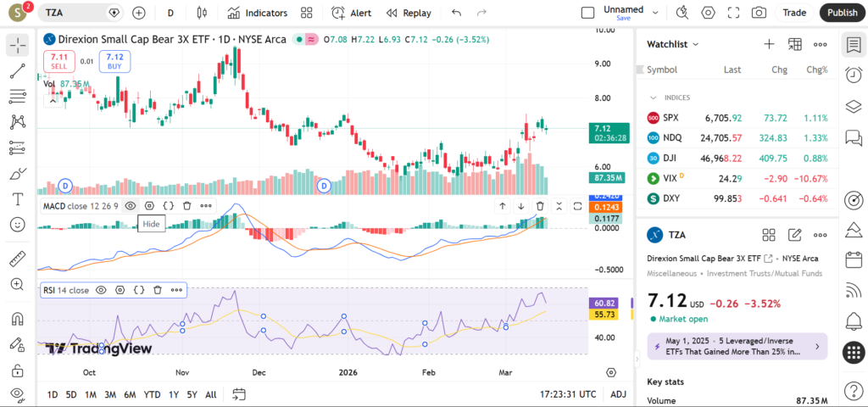The width and height of the screenshot is (868, 407).
Task: Open the ruler measure tool
Action: [x=18, y=259]
